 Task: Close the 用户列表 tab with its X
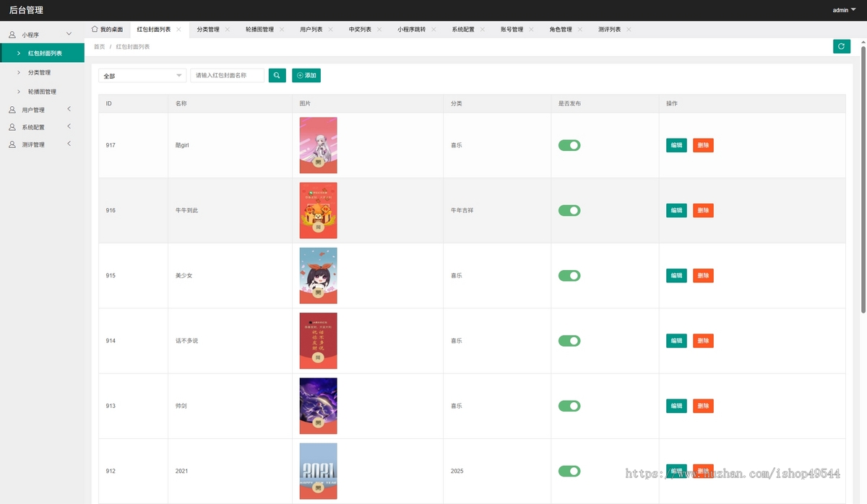click(330, 30)
